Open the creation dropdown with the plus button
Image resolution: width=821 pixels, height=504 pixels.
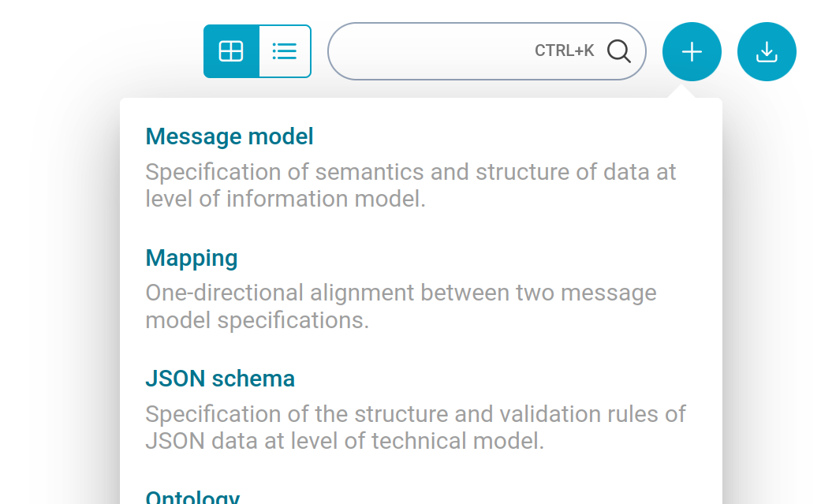pos(692,50)
